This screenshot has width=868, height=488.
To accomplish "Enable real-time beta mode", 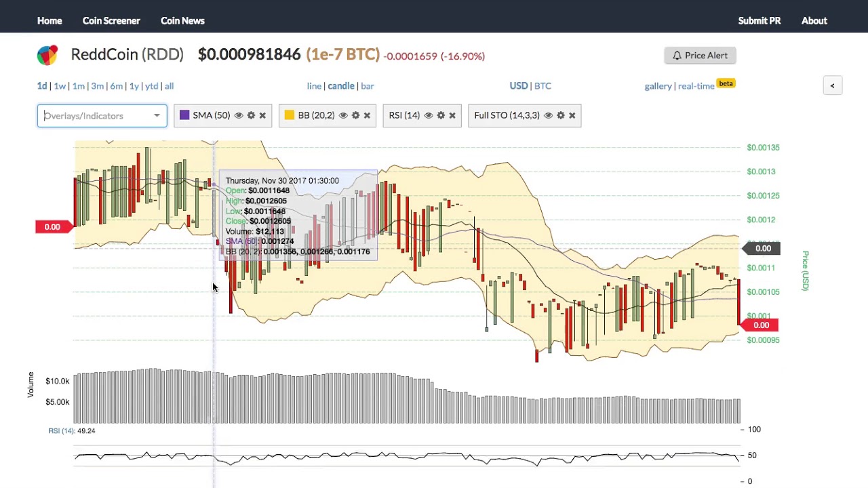I will point(696,86).
